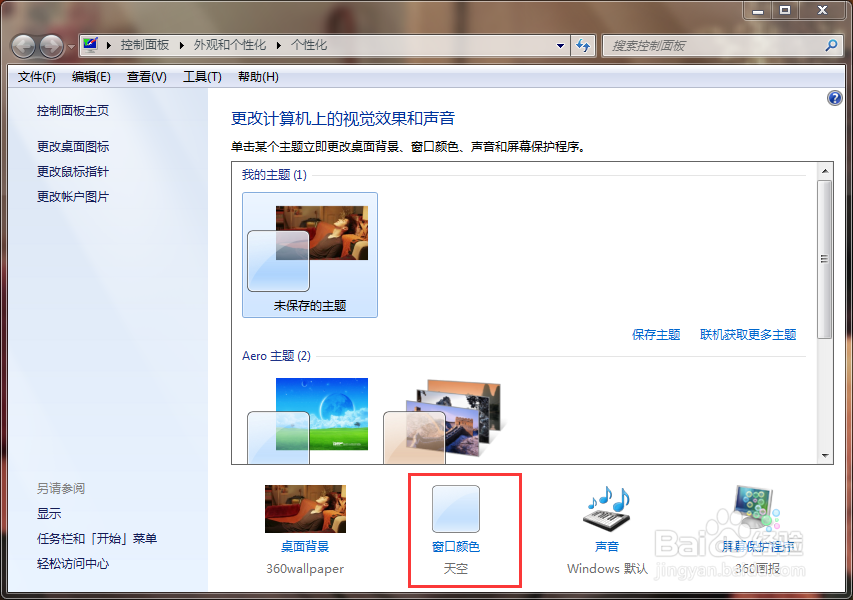Open the 工具 menu

click(x=202, y=76)
